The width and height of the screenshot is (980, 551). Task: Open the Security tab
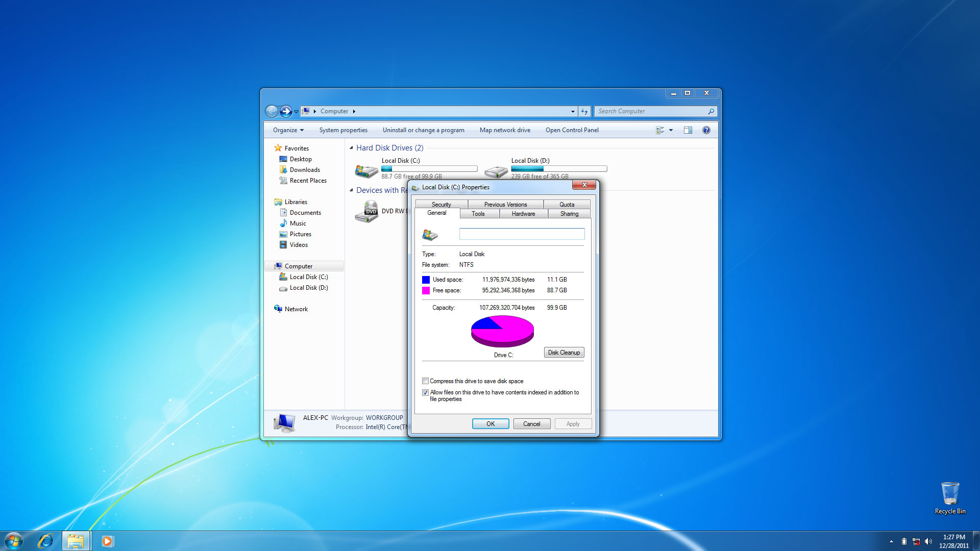point(441,204)
